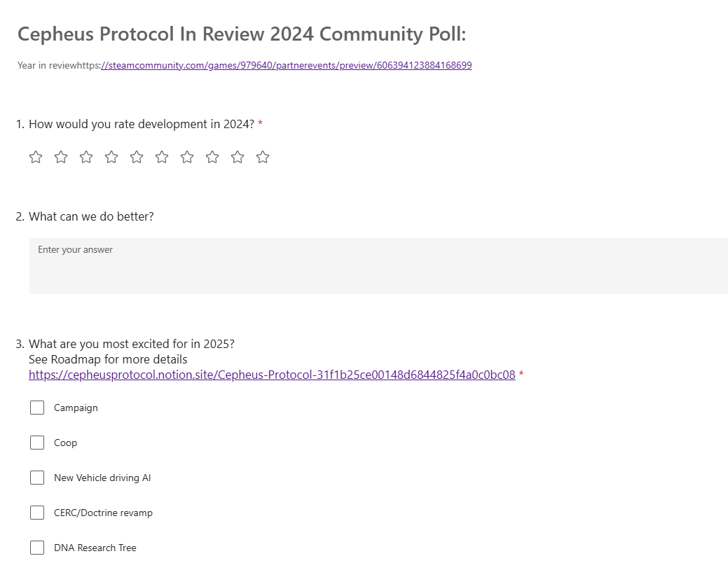This screenshot has width=728, height=563.
Task: Click the eighth rating star
Action: tap(212, 157)
